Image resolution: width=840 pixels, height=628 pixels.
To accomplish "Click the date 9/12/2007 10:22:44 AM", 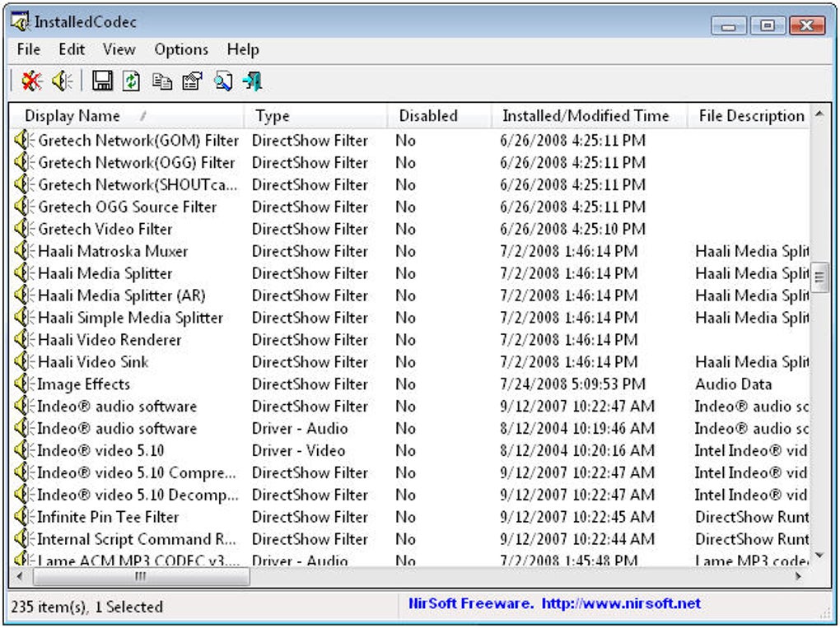I will pyautogui.click(x=577, y=539).
